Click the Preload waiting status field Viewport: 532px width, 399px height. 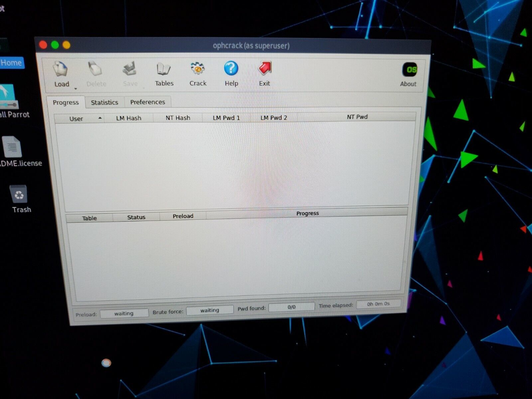(x=124, y=313)
